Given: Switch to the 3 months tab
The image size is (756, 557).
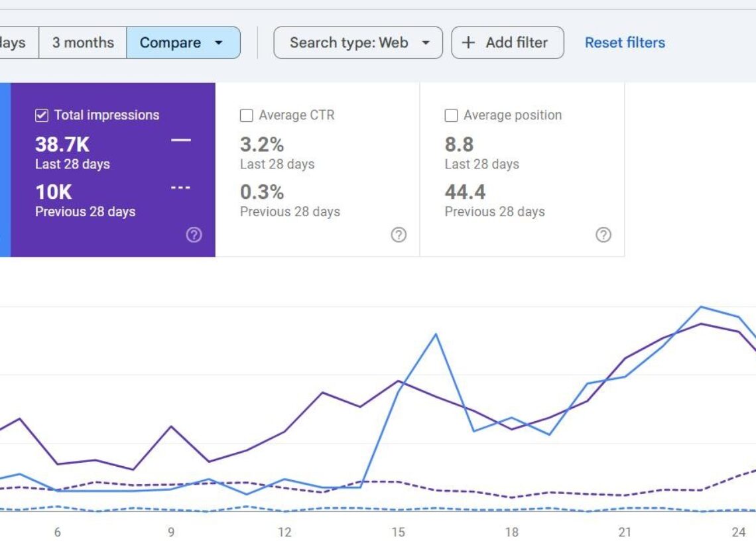Looking at the screenshot, I should pos(82,42).
